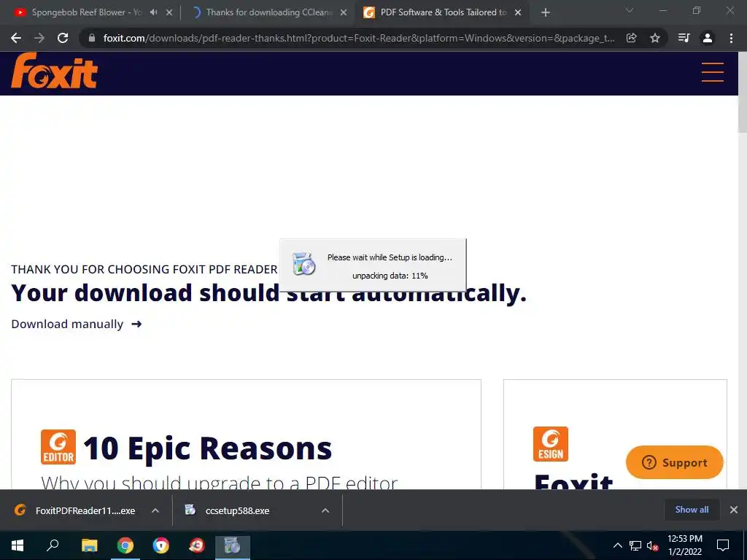The image size is (747, 560).
Task: Switch to Thanks for downloading CCleaner tab
Action: point(269,12)
